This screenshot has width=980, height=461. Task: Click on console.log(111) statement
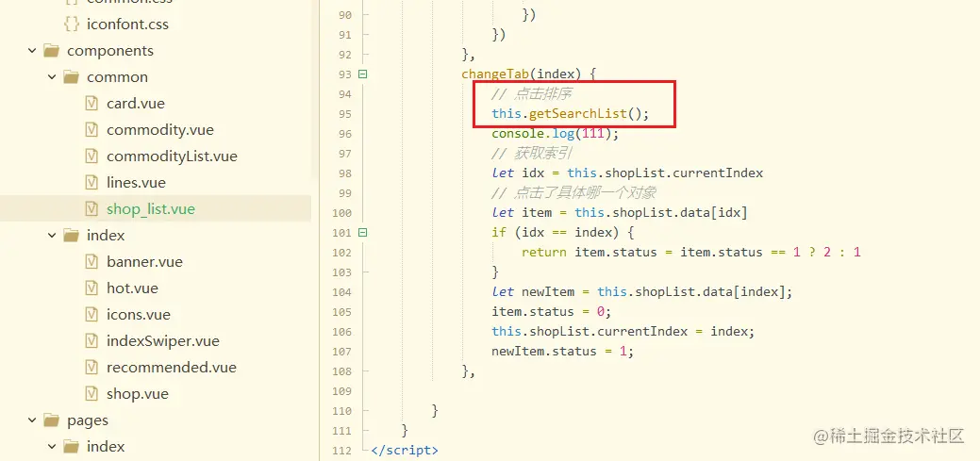[555, 134]
